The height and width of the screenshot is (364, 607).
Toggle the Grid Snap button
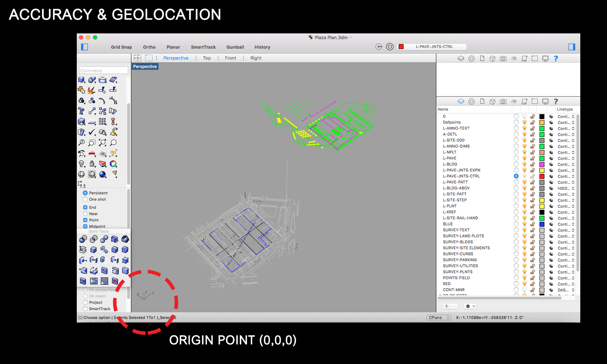[121, 47]
